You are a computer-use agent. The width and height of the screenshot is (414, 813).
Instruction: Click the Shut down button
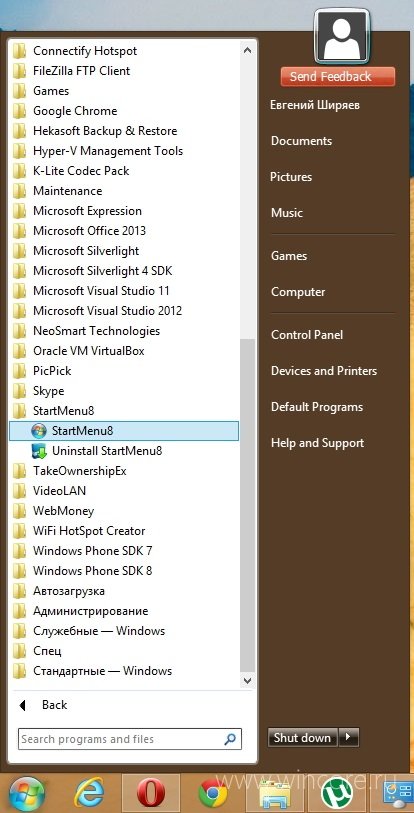tap(303, 737)
